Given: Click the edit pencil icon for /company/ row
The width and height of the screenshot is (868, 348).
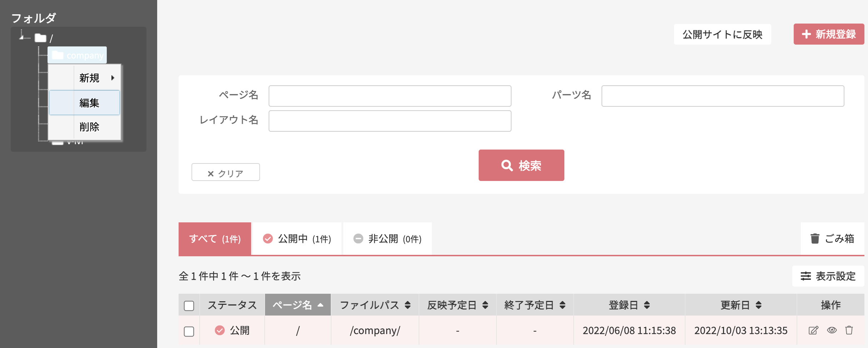Looking at the screenshot, I should coord(813,330).
